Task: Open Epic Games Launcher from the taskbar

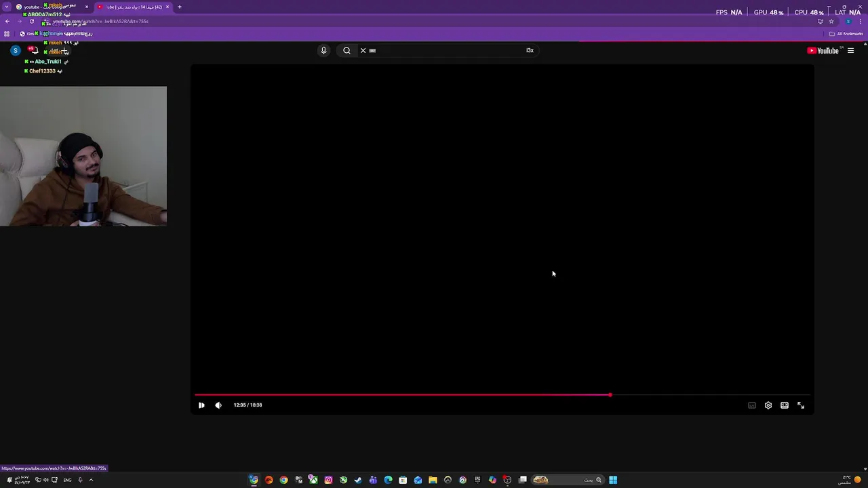Action: (x=477, y=480)
